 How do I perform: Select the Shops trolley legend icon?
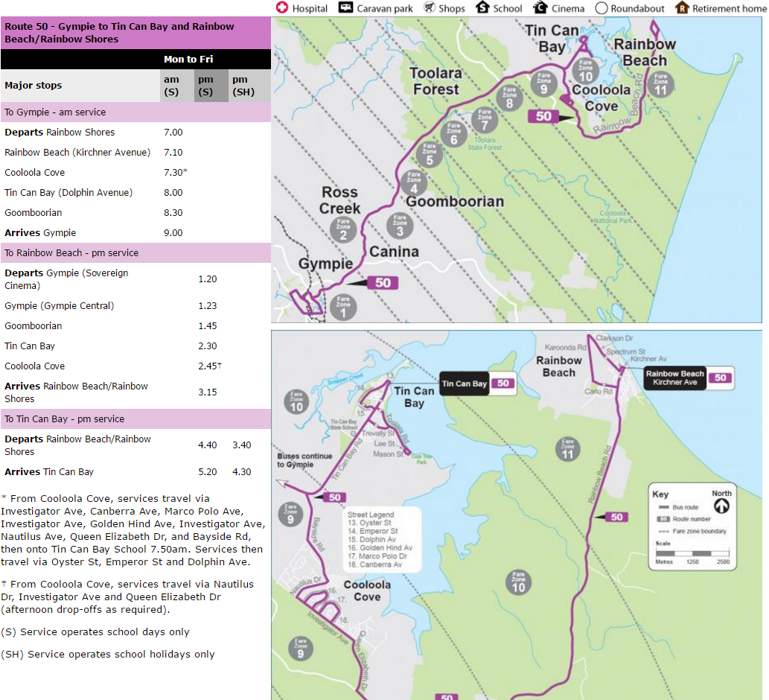point(430,8)
